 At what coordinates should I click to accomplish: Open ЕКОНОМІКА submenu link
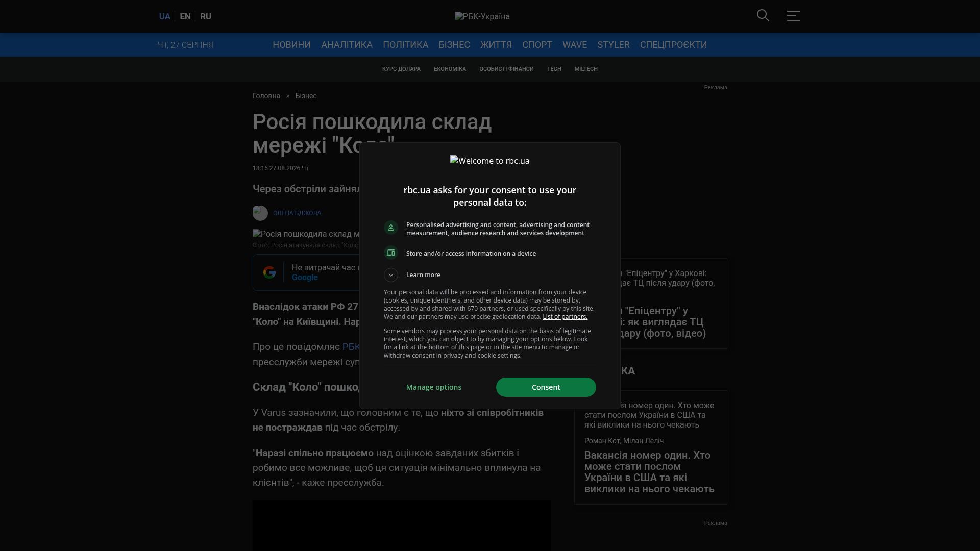tap(450, 69)
